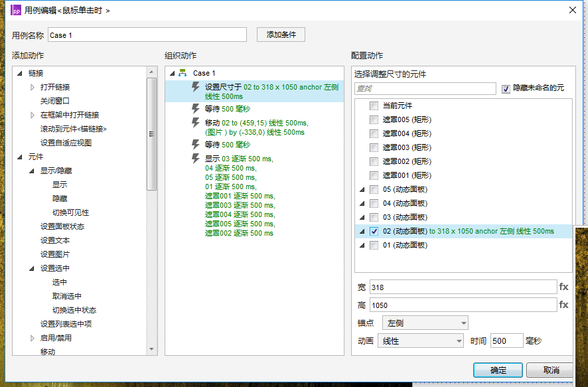Click 用例名称 field containing Case 1
The height and width of the screenshot is (387, 588).
pyautogui.click(x=147, y=35)
